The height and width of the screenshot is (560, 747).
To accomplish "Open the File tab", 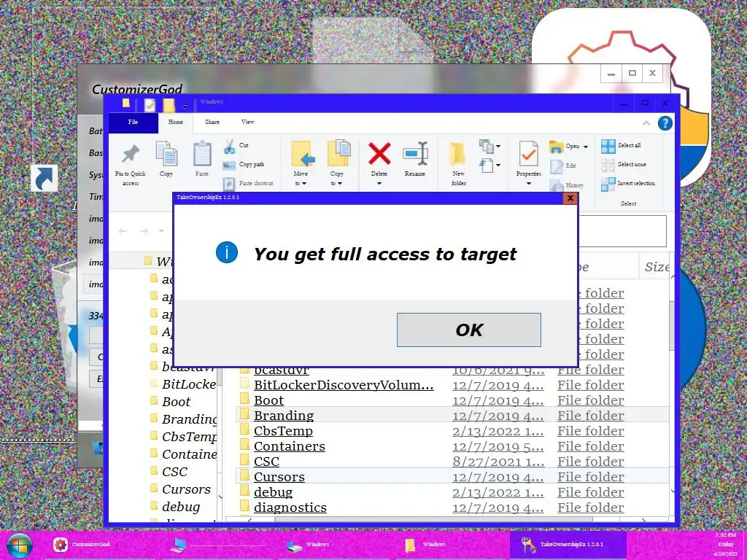I will tap(133, 122).
